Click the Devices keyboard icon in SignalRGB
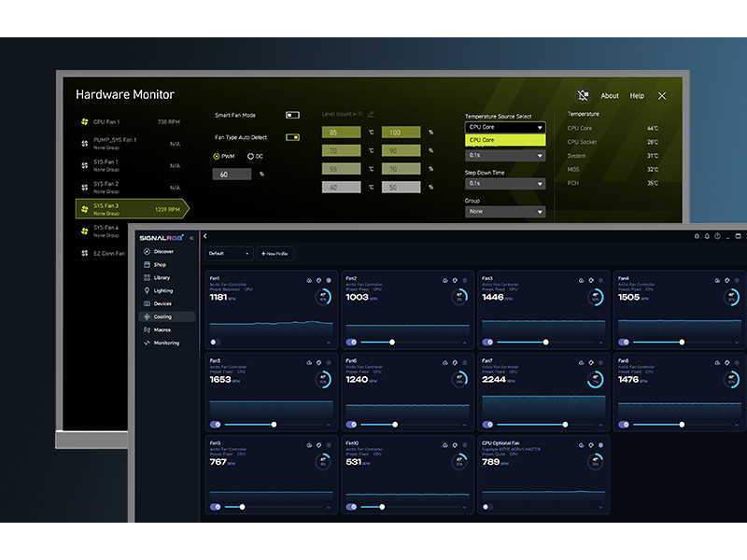This screenshot has width=747, height=560. [x=147, y=303]
